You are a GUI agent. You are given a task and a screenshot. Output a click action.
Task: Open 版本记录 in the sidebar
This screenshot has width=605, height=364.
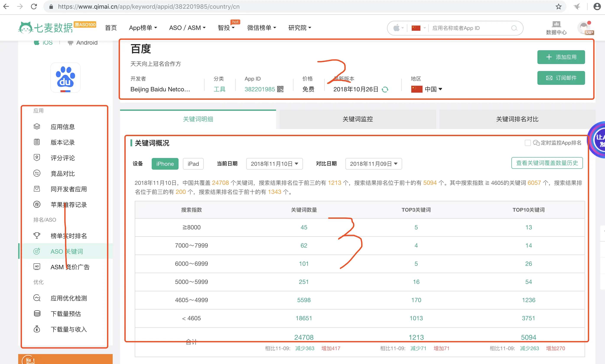pos(63,143)
